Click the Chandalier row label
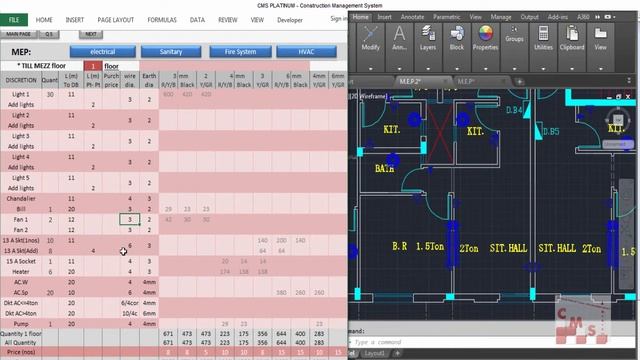Viewport: 640px width, 360px height. pyautogui.click(x=21, y=199)
